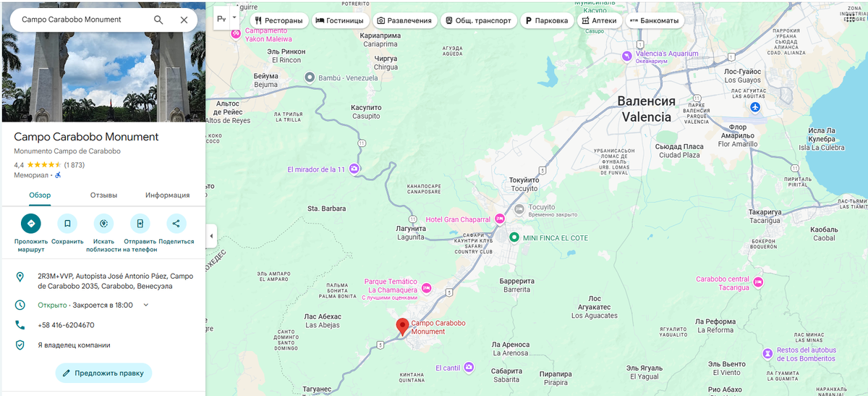Click the Поделиться share icon
Viewport: 868px width, 396px height.
point(176,224)
